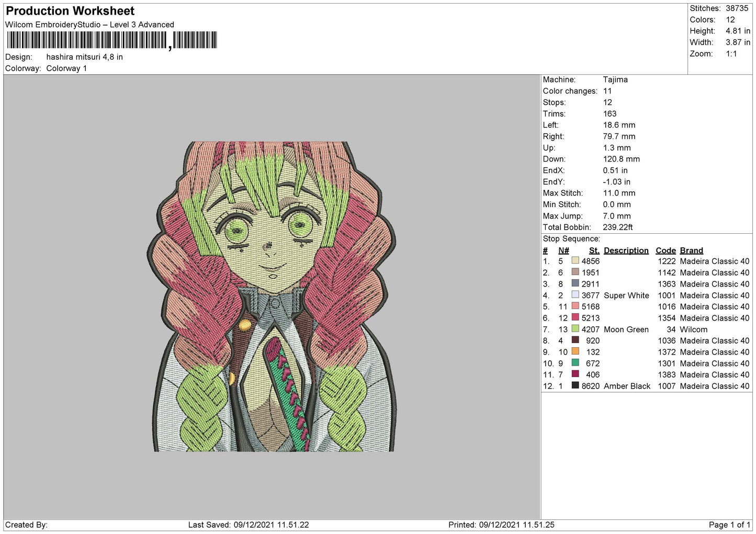Click the Height value '4.81 in'
The height and width of the screenshot is (534, 756).
pos(738,31)
